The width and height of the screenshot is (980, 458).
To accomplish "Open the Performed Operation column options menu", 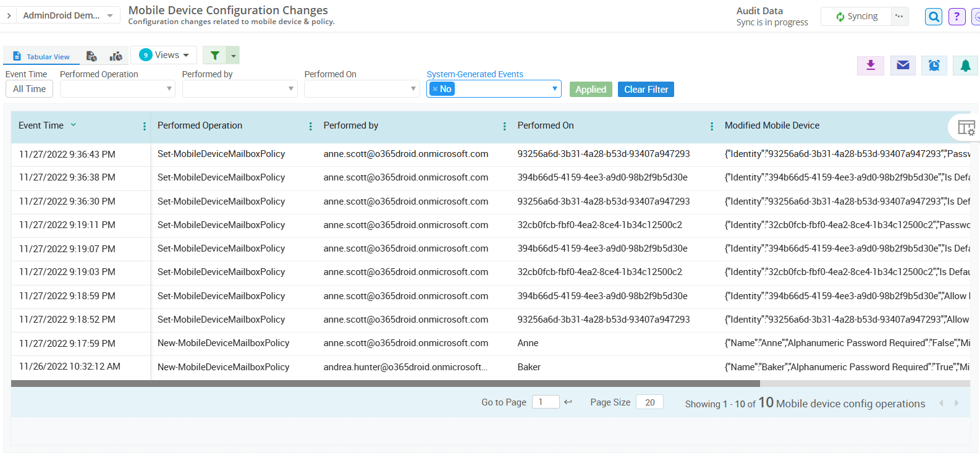I will (310, 126).
